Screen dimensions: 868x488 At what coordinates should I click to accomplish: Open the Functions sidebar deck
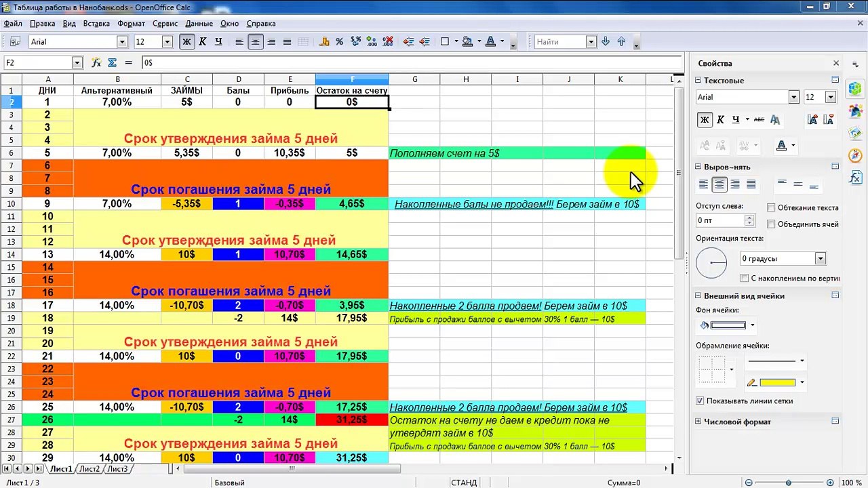(856, 178)
